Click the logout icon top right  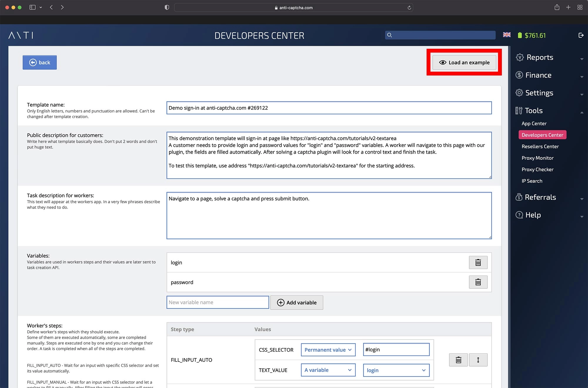pos(581,36)
